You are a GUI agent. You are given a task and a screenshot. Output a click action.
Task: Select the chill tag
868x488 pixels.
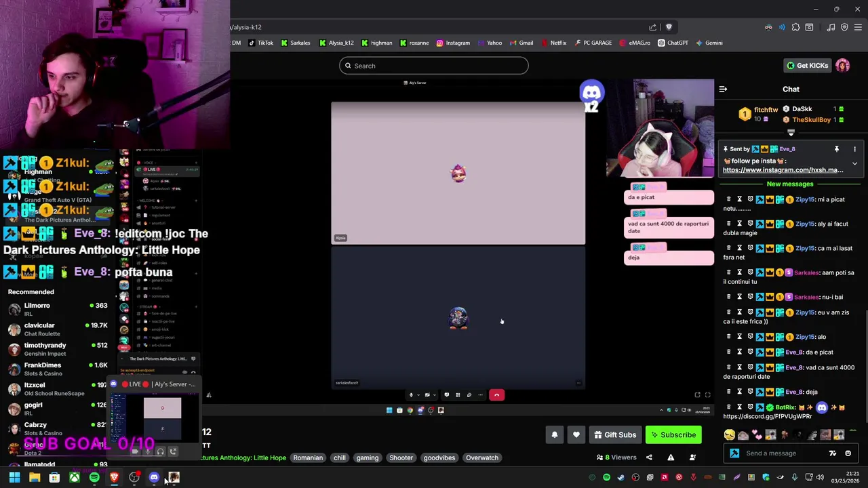(340, 457)
